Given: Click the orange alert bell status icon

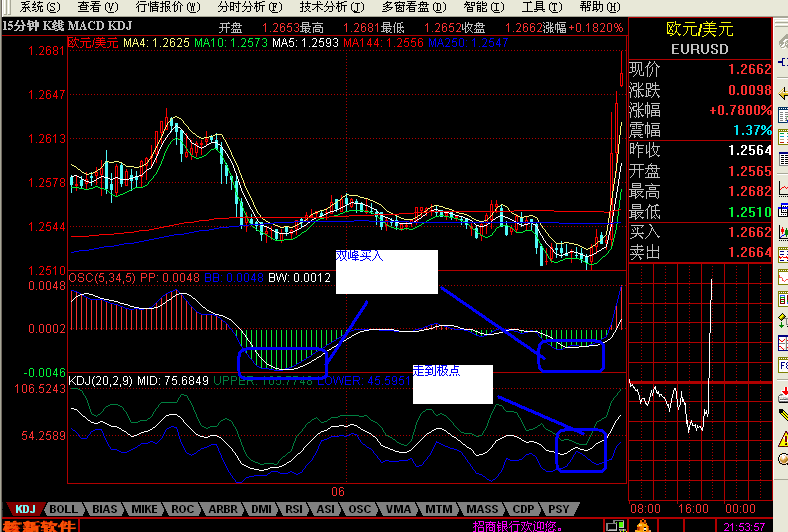Looking at the screenshot, I should coord(642,526).
